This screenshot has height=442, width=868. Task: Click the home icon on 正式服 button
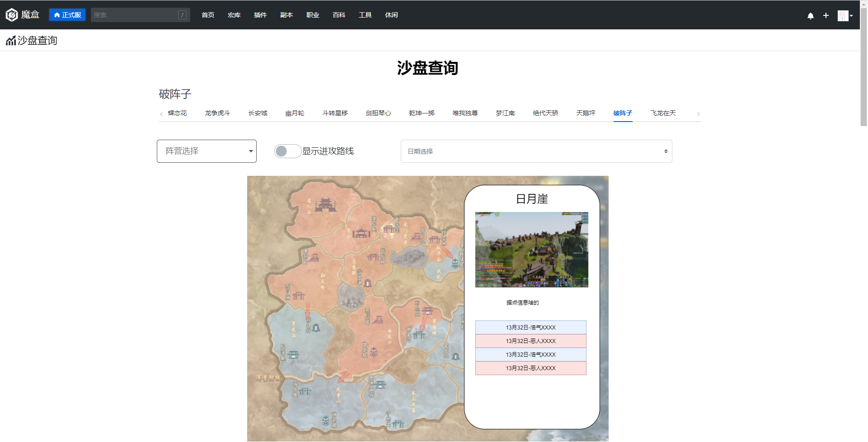coord(56,14)
